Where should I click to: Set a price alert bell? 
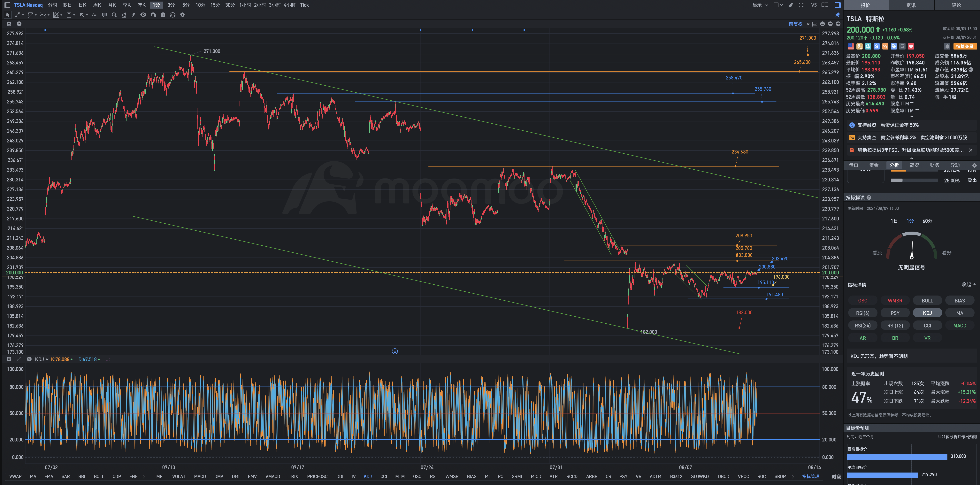coord(947,46)
